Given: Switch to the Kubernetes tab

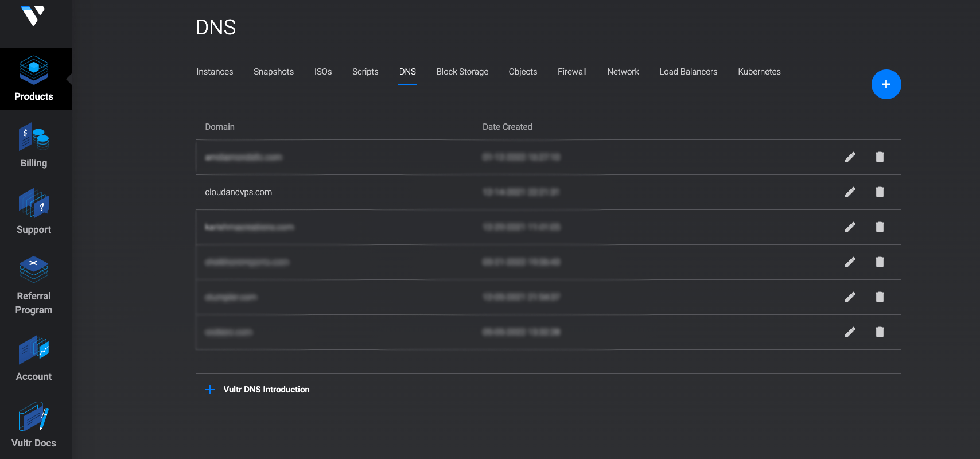Looking at the screenshot, I should (759, 72).
